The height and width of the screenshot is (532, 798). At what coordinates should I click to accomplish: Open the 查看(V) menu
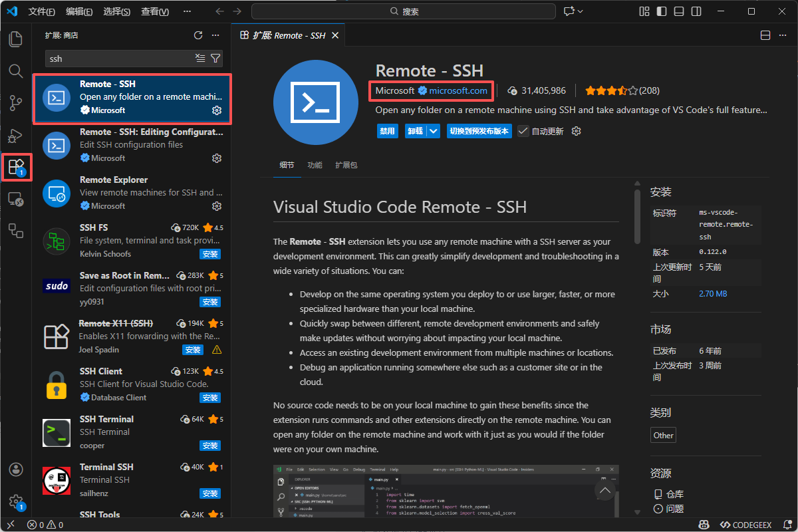click(x=155, y=11)
